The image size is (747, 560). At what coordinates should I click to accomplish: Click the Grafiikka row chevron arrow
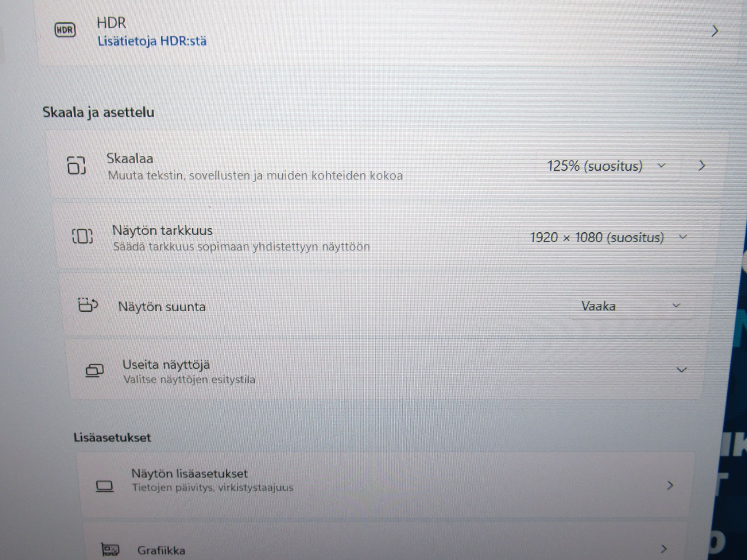tap(664, 548)
